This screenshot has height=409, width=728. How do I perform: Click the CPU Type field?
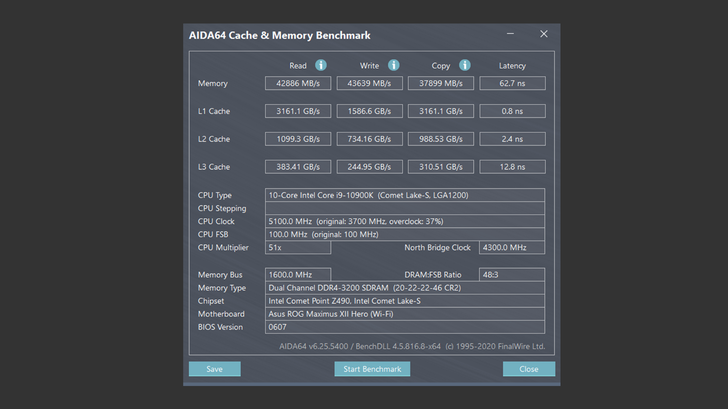404,195
